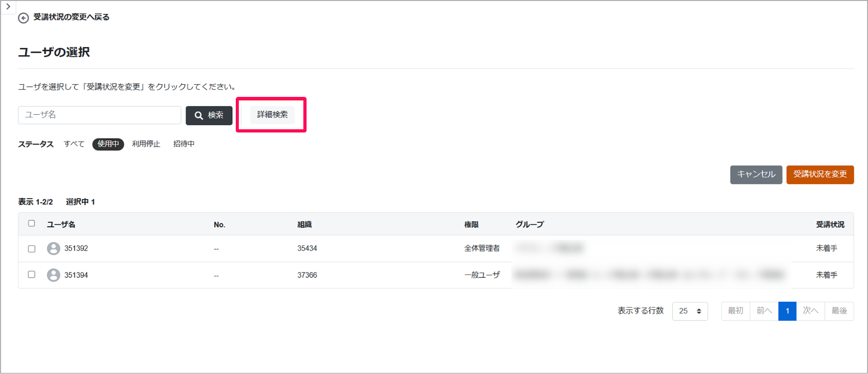Click the キャンセル button
The height and width of the screenshot is (374, 868).
[756, 175]
